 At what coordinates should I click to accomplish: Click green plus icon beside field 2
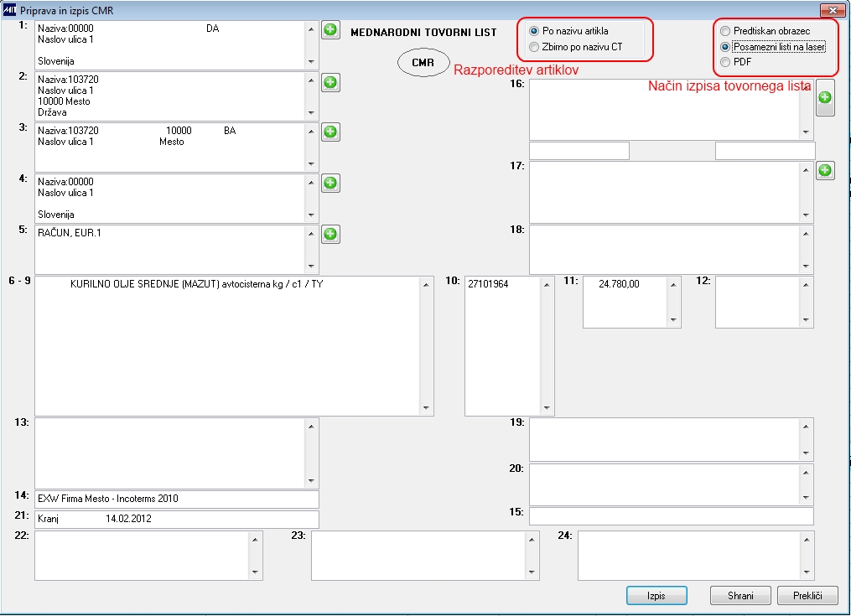pos(330,82)
